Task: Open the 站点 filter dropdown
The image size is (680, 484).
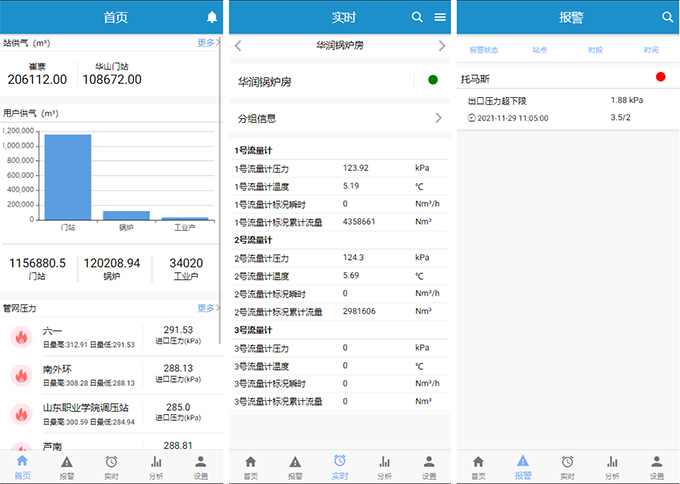Action: 540,49
